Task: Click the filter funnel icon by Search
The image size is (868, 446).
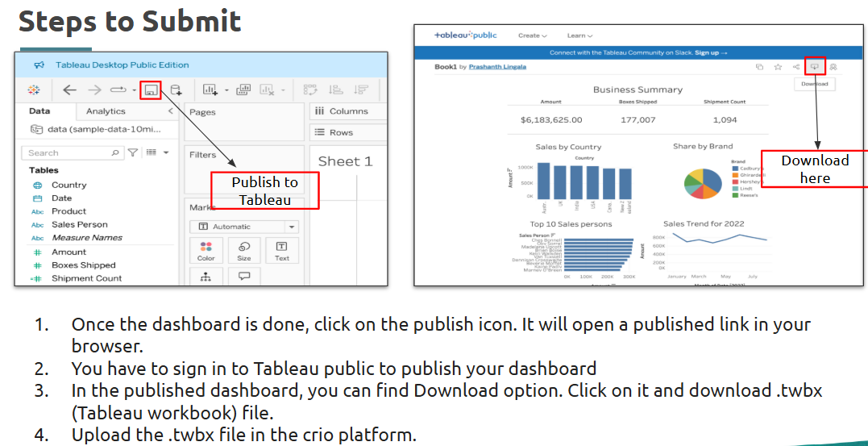Action: [133, 152]
